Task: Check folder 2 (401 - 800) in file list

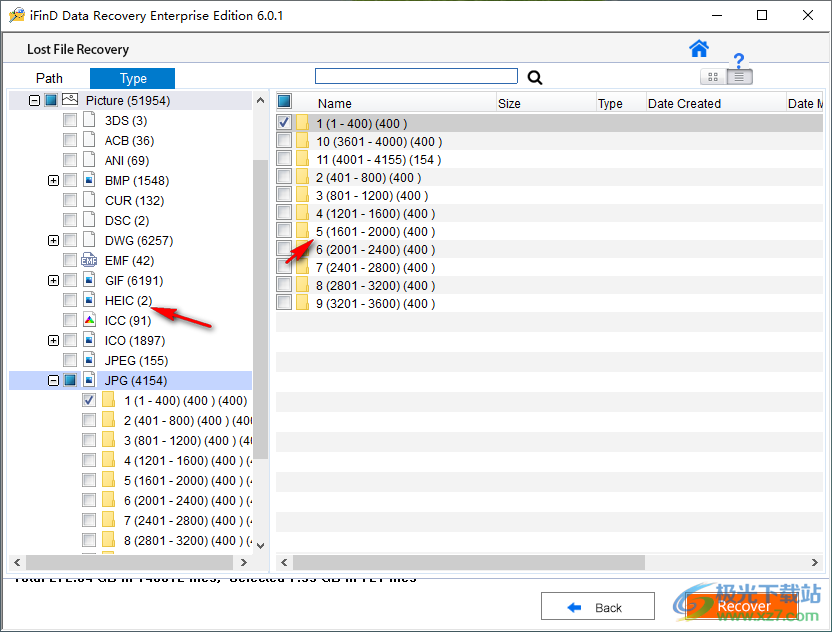Action: (284, 177)
